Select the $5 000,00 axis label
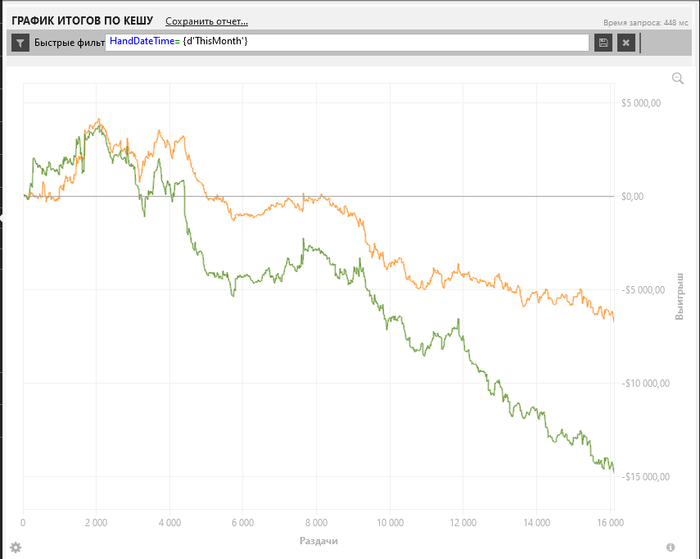This screenshot has width=700, height=559. click(x=641, y=103)
